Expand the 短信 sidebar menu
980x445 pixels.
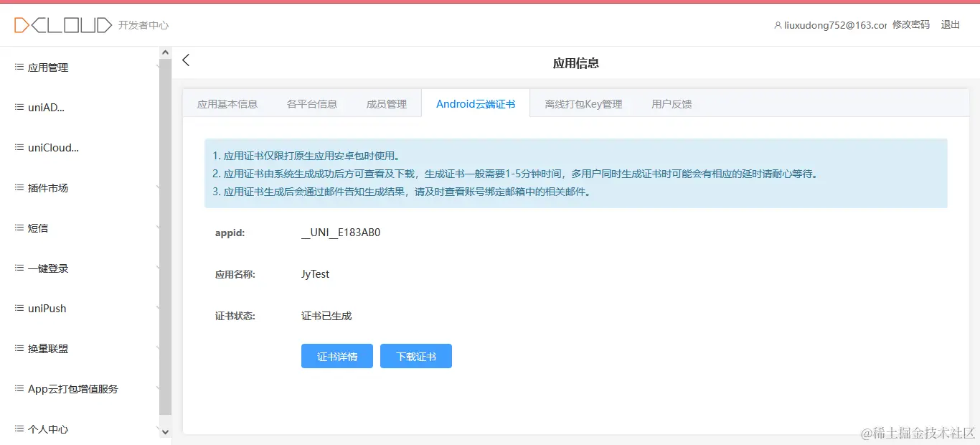pos(79,228)
